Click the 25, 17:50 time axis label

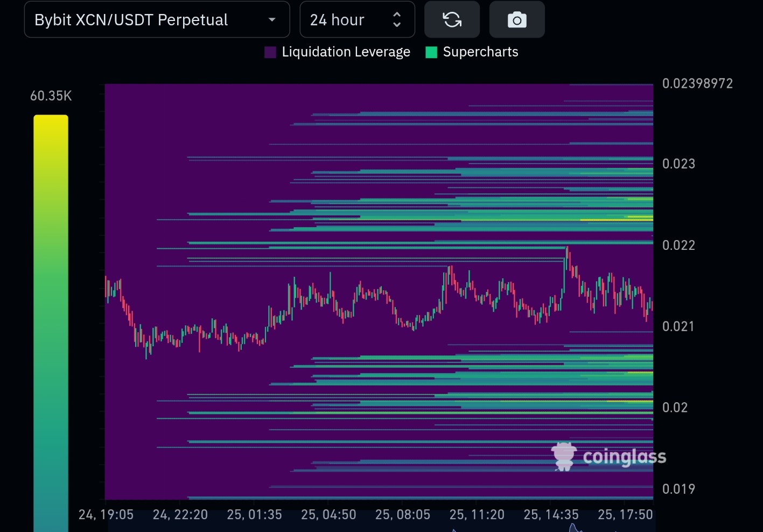pos(625,515)
